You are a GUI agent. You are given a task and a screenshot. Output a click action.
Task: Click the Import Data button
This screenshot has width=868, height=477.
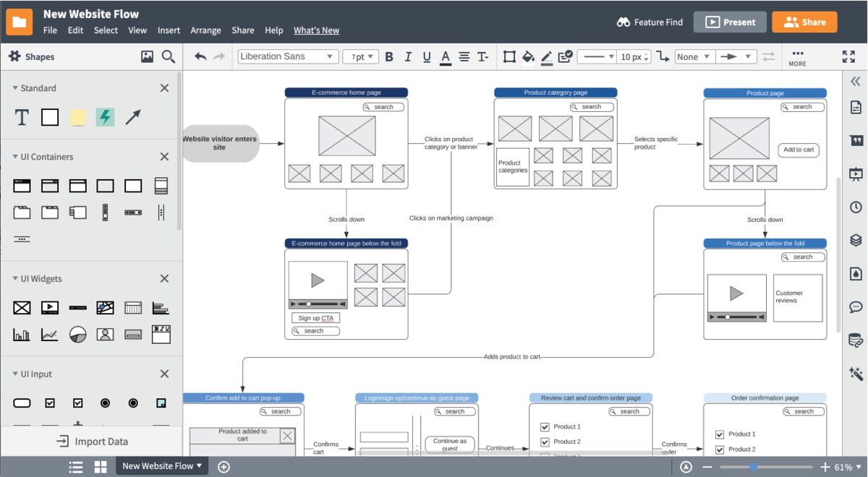pyautogui.click(x=92, y=442)
